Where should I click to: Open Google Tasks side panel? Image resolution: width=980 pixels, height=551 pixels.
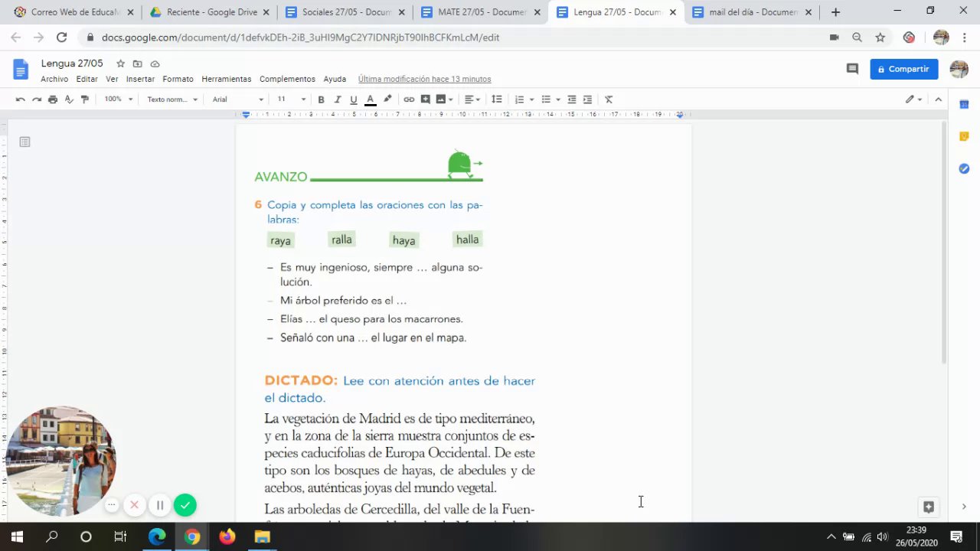[964, 168]
